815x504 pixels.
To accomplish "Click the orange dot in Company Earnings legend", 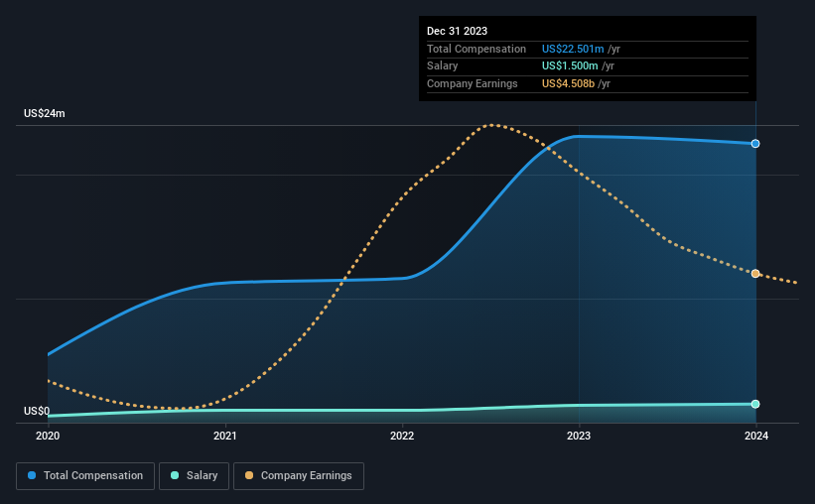I will pyautogui.click(x=249, y=475).
